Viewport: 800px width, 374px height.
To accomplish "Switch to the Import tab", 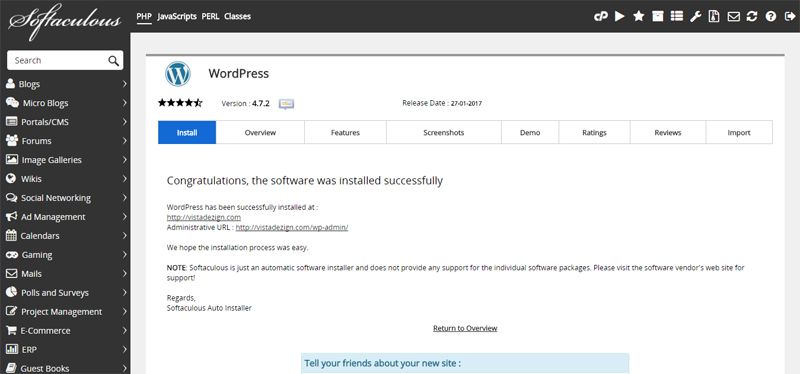I will (x=739, y=133).
